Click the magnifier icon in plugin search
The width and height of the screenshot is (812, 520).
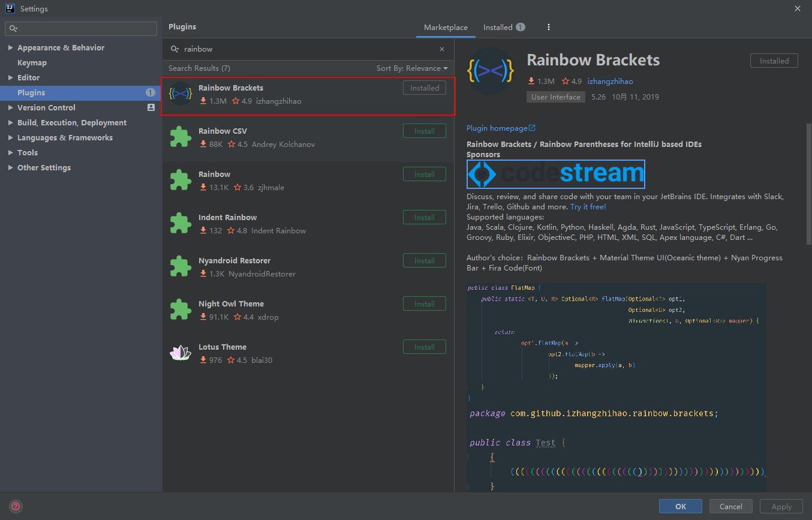175,49
